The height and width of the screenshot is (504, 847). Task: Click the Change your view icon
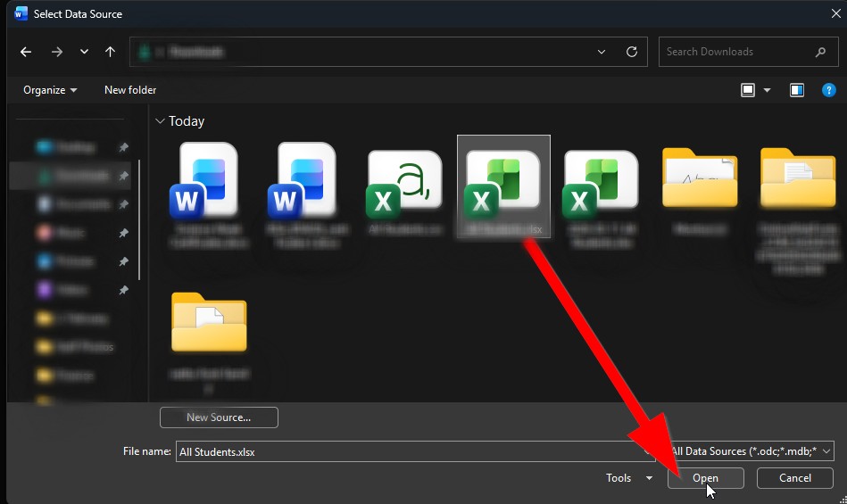(x=748, y=90)
